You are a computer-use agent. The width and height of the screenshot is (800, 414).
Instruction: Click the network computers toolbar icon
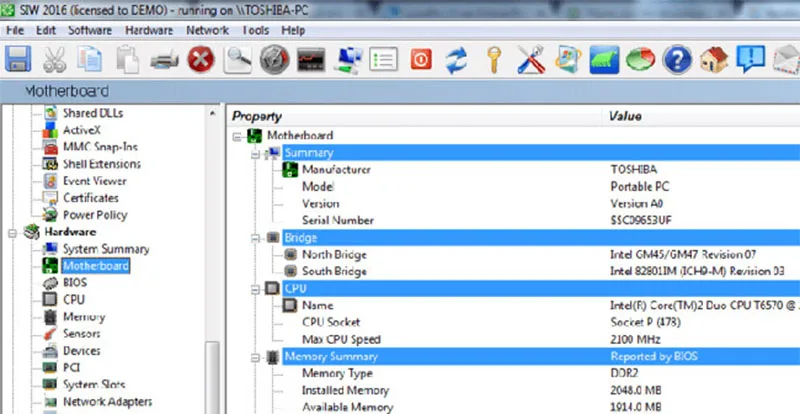pos(348,60)
